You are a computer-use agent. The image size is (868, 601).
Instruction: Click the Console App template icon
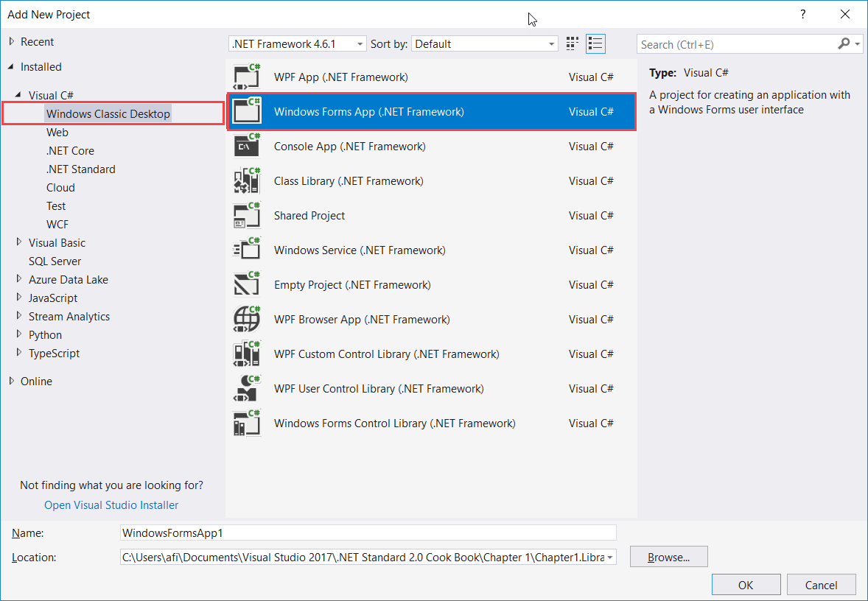click(247, 146)
